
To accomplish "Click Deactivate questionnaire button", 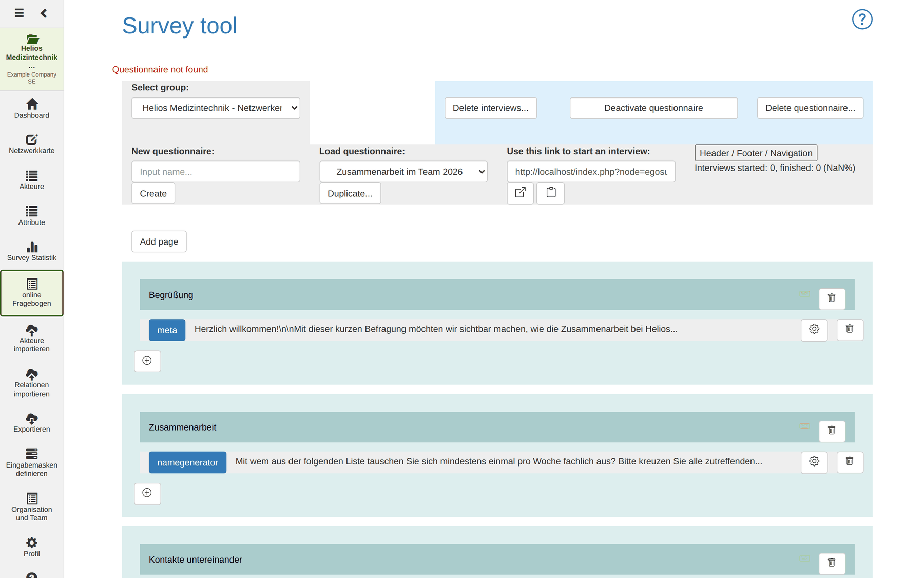I will pos(653,108).
